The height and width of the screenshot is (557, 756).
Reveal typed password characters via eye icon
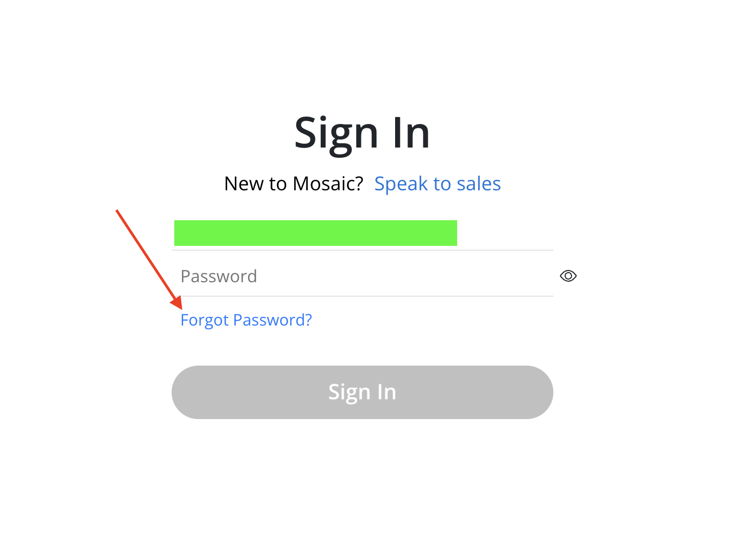click(568, 276)
